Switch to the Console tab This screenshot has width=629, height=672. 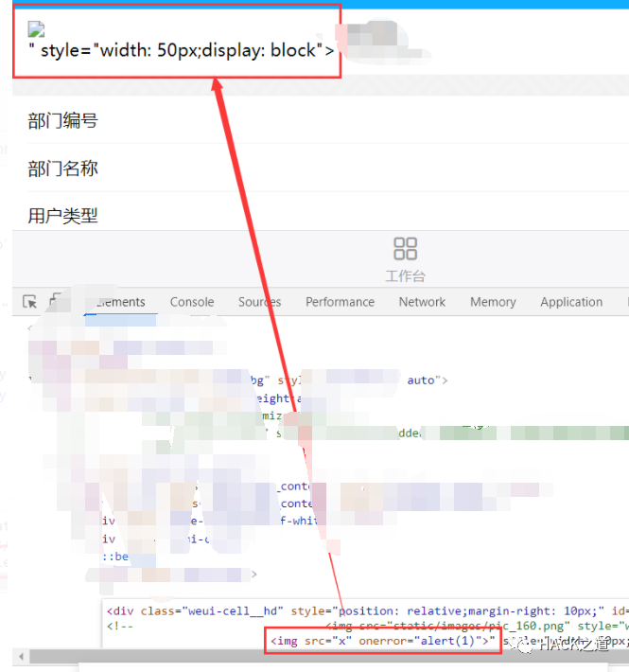(x=192, y=302)
